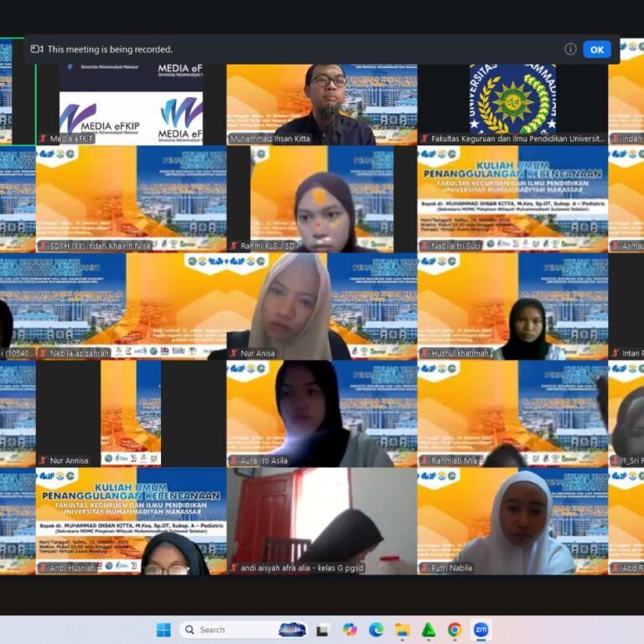The width and height of the screenshot is (644, 644).
Task: Open File Explorer from the taskbar
Action: 402,630
